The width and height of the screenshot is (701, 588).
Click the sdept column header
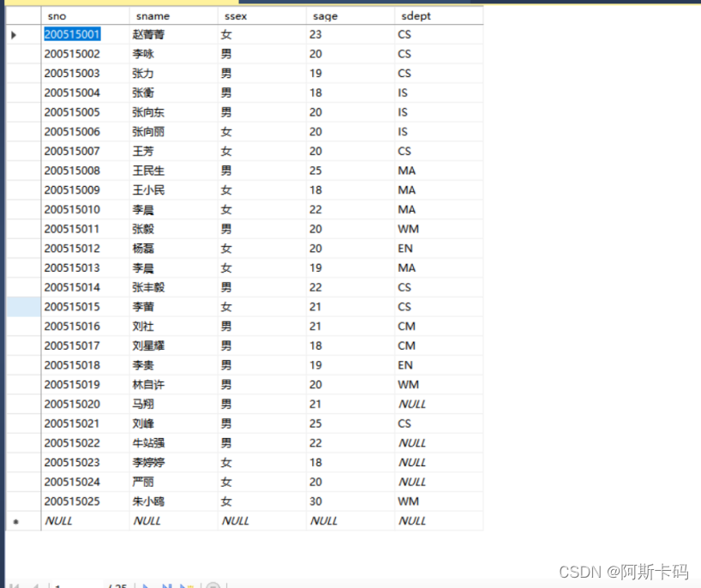(439, 16)
